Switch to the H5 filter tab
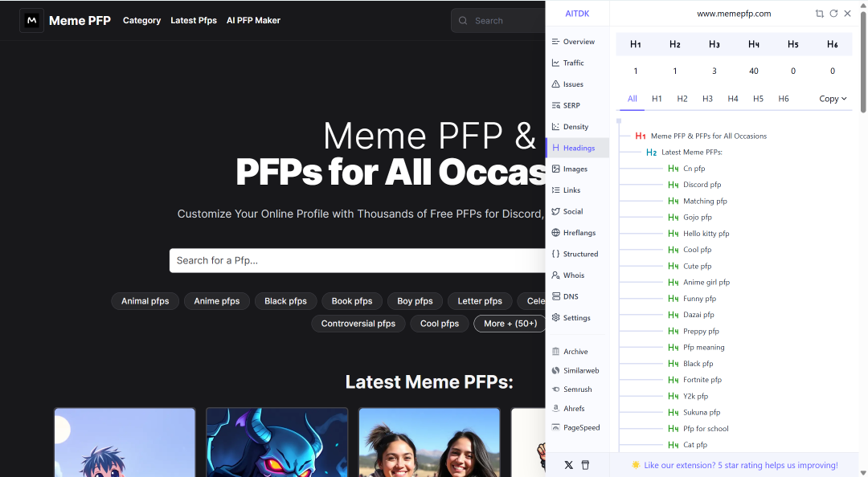Image resolution: width=868 pixels, height=477 pixels. pos(759,99)
